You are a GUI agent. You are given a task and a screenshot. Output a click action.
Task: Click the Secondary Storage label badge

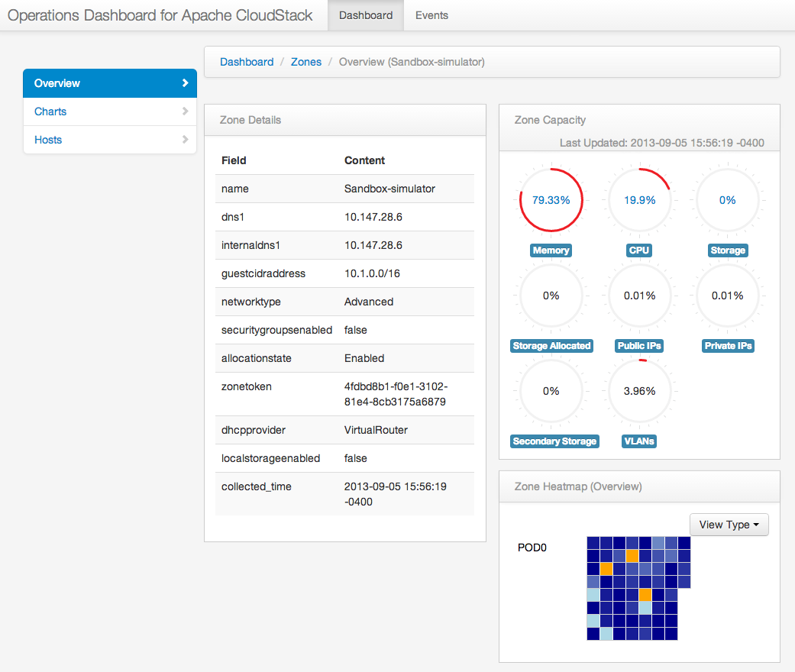tap(554, 441)
